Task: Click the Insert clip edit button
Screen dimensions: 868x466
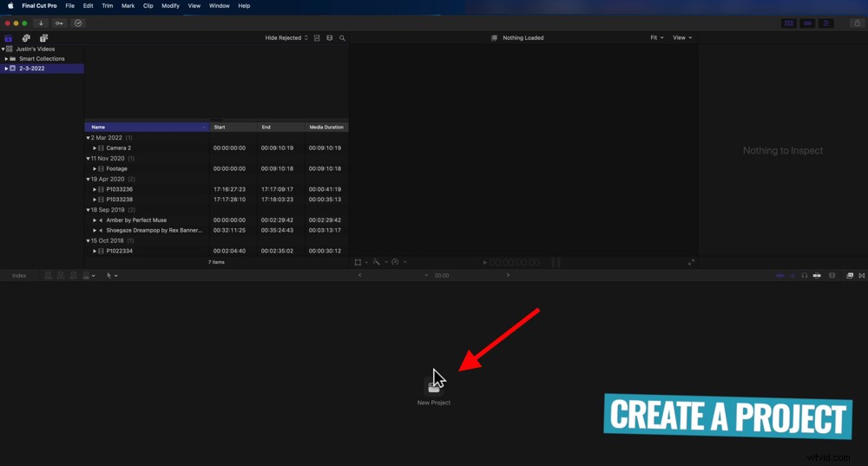Action: (x=61, y=276)
